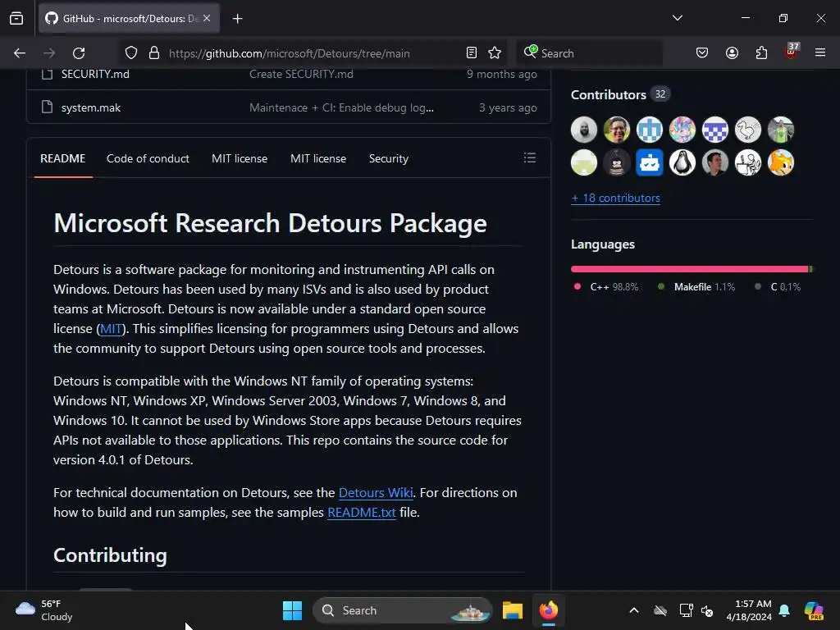Viewport: 840px width, 630px height.
Task: Open the weather widget showing 56°F Cloudy
Action: [x=44, y=610]
